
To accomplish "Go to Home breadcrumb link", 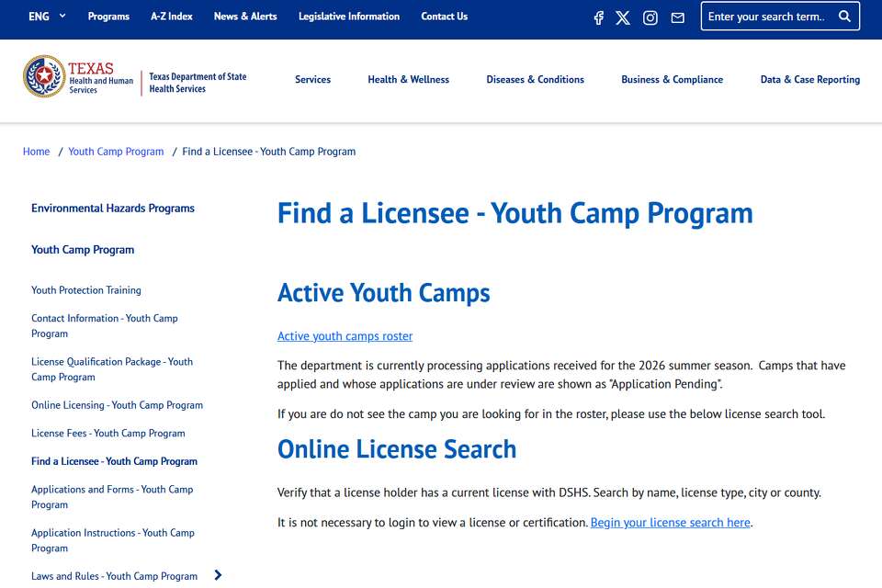I will pos(36,152).
